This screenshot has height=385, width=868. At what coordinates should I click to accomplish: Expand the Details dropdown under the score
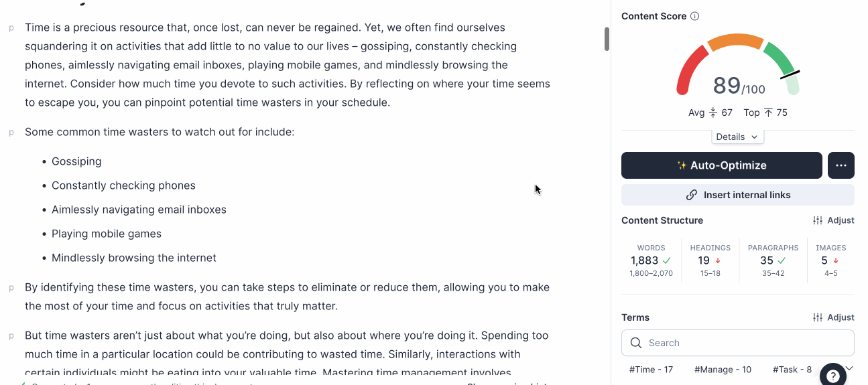[x=737, y=137]
